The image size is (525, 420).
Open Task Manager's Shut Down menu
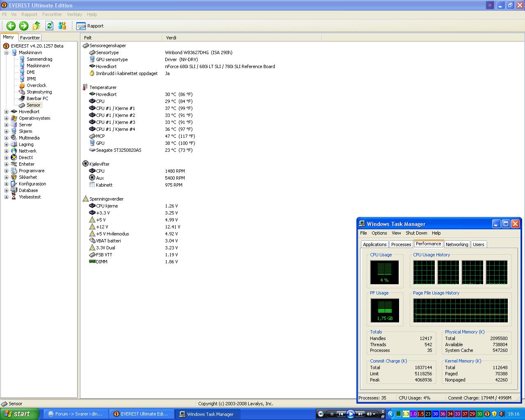coord(416,233)
